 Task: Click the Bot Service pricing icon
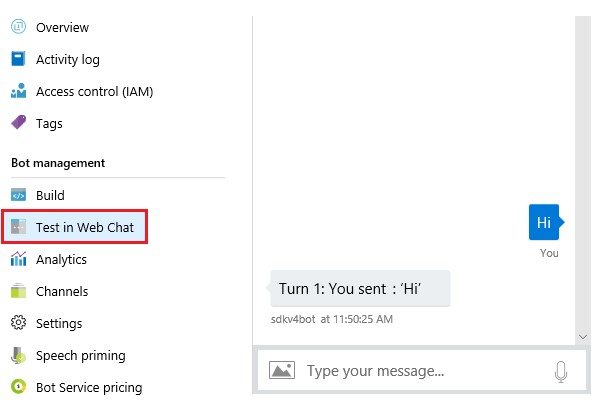pos(18,387)
